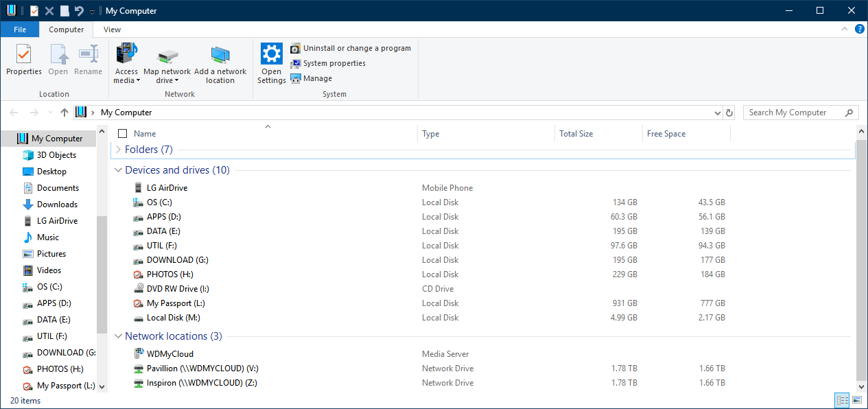Select the details view icon in status bar
Viewport: 868px width, 409px height.
[x=842, y=400]
